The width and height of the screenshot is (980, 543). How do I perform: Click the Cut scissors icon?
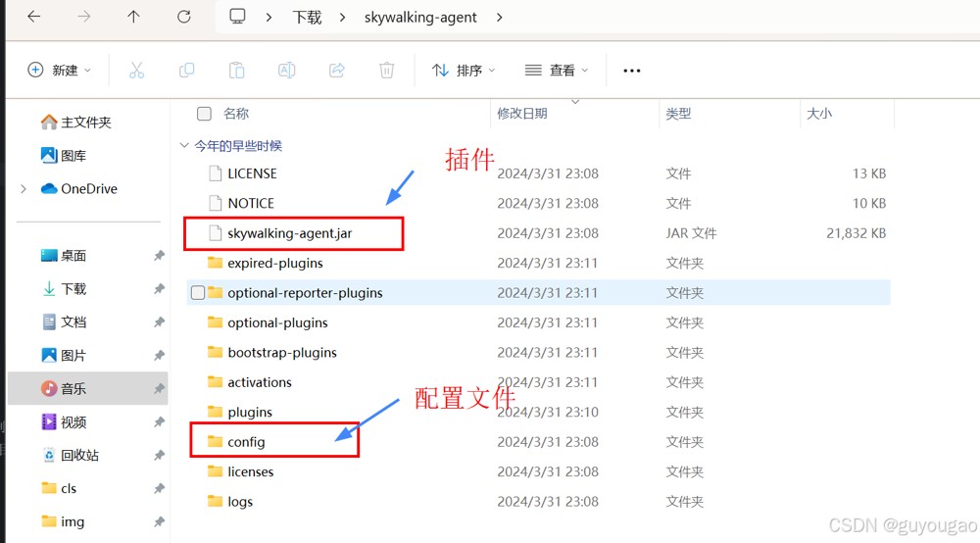(x=136, y=70)
